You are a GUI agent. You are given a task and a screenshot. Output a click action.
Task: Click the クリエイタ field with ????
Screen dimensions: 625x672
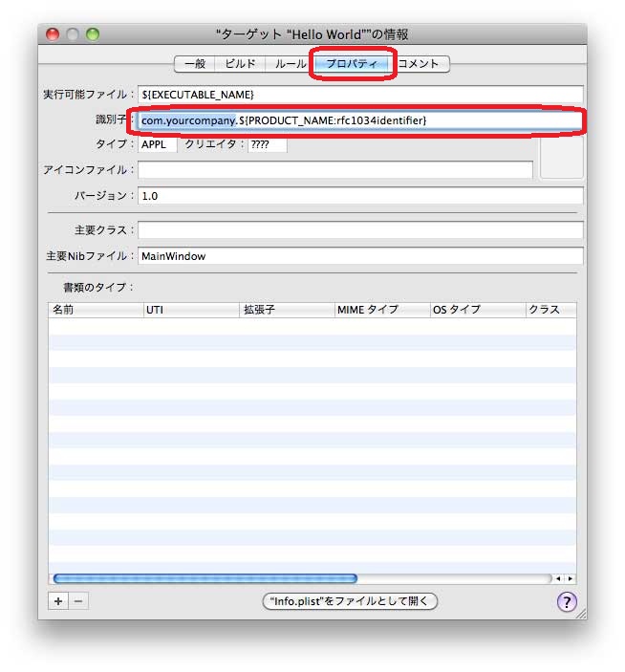point(267,145)
